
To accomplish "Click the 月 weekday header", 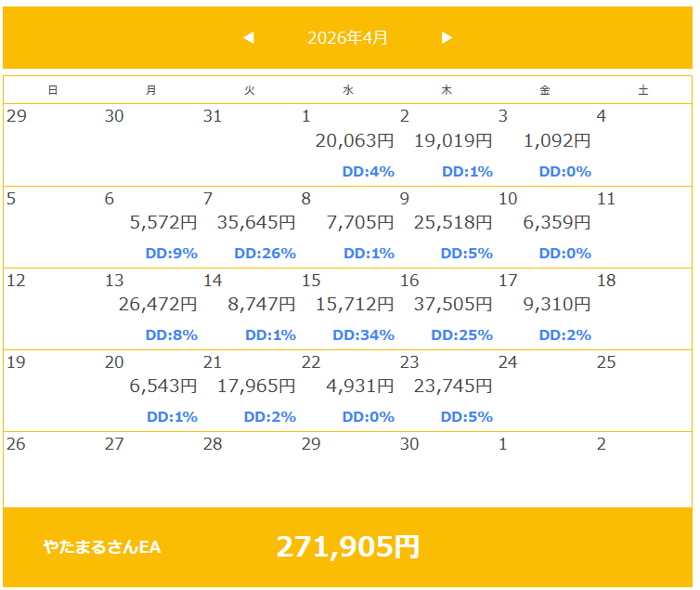I will click(x=151, y=90).
